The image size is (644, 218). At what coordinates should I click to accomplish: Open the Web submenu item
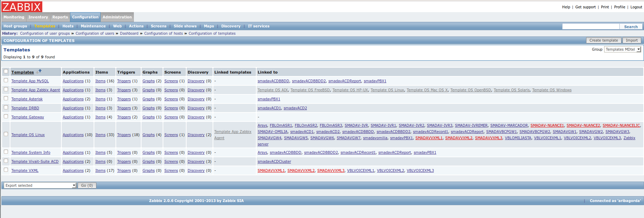[x=118, y=26]
